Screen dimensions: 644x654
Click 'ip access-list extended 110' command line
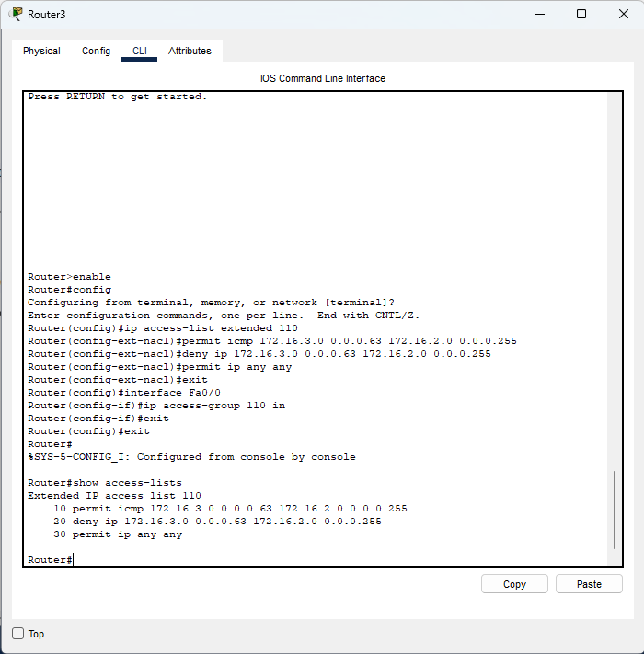163,328
